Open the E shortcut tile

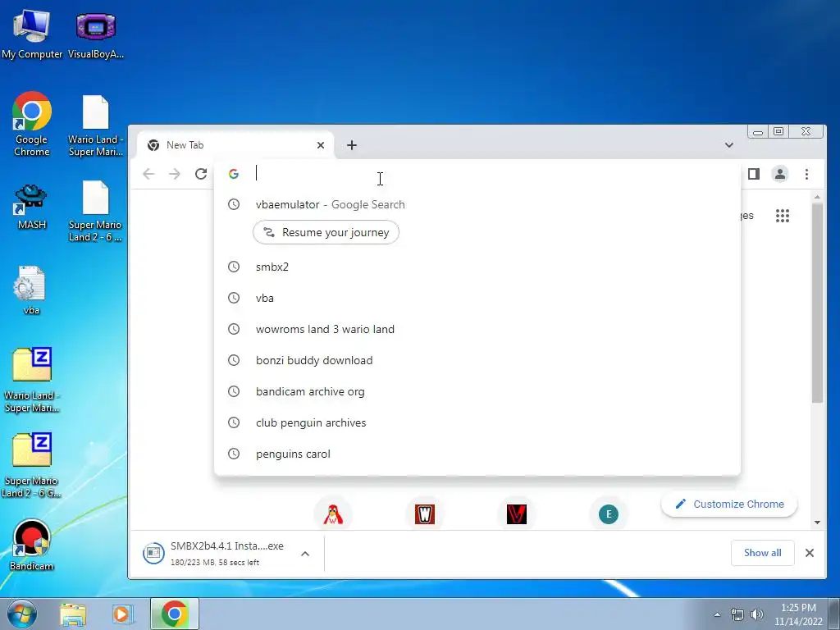pyautogui.click(x=609, y=514)
